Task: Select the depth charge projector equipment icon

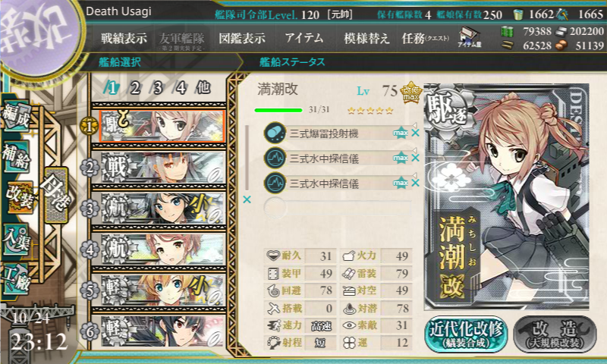Action: [x=275, y=133]
